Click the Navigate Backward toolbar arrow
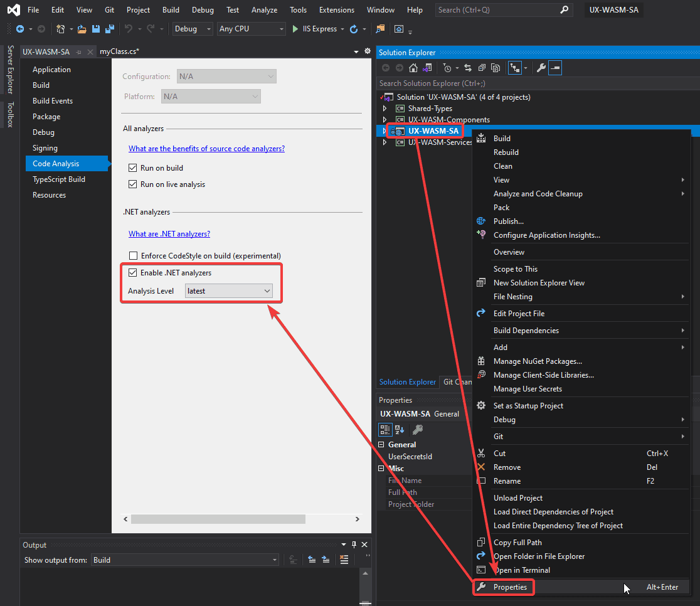 click(20, 29)
